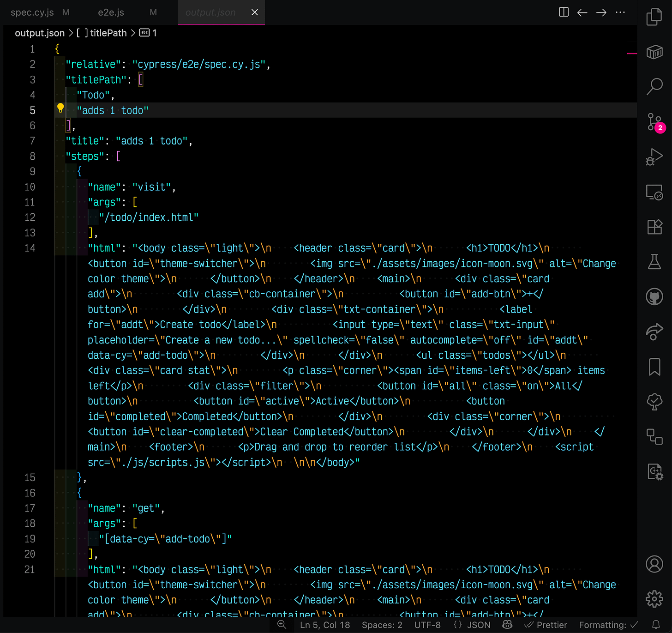
Task: Click the lightbulb code action on line 5
Action: tap(60, 108)
